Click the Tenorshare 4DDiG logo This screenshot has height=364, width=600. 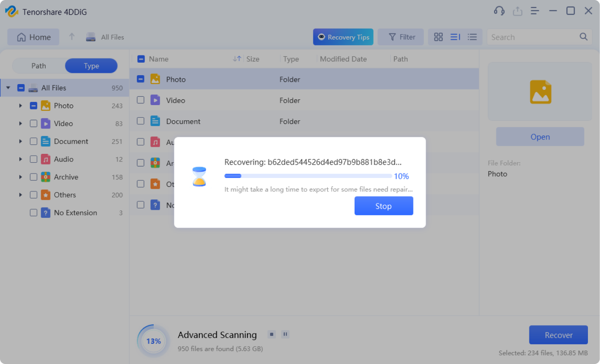coord(12,12)
